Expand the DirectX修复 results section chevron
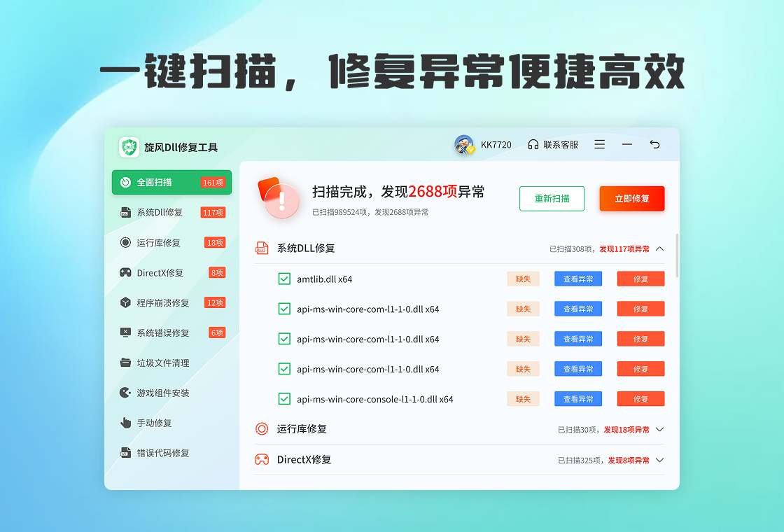 659,460
